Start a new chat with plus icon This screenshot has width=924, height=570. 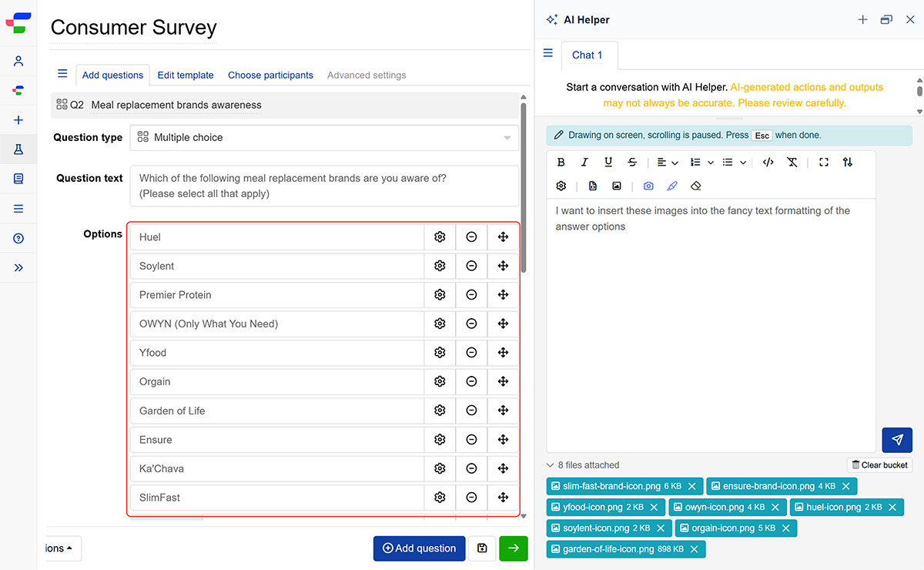(862, 20)
